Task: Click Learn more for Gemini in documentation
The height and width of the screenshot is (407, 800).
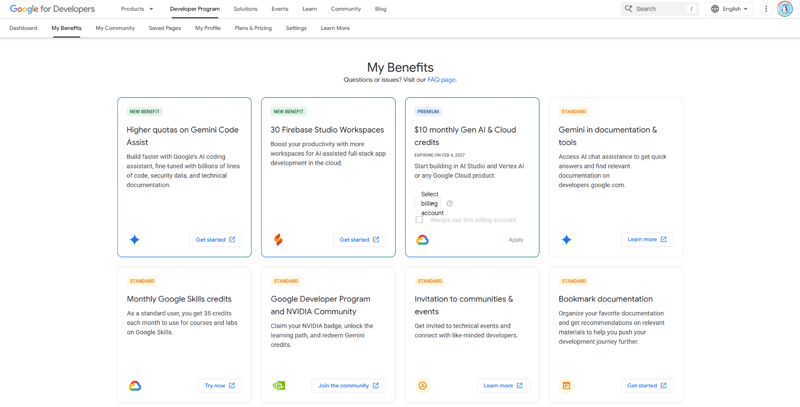Action: pyautogui.click(x=647, y=239)
